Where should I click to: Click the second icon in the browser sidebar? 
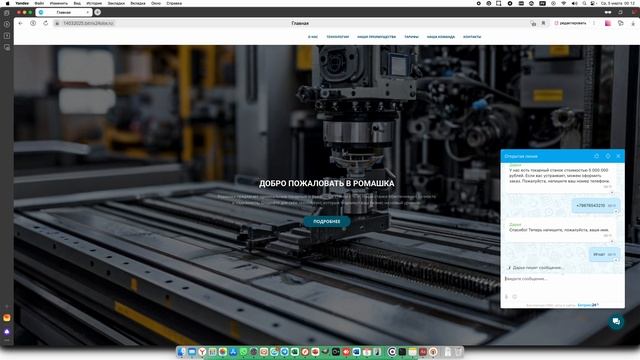coord(7,24)
